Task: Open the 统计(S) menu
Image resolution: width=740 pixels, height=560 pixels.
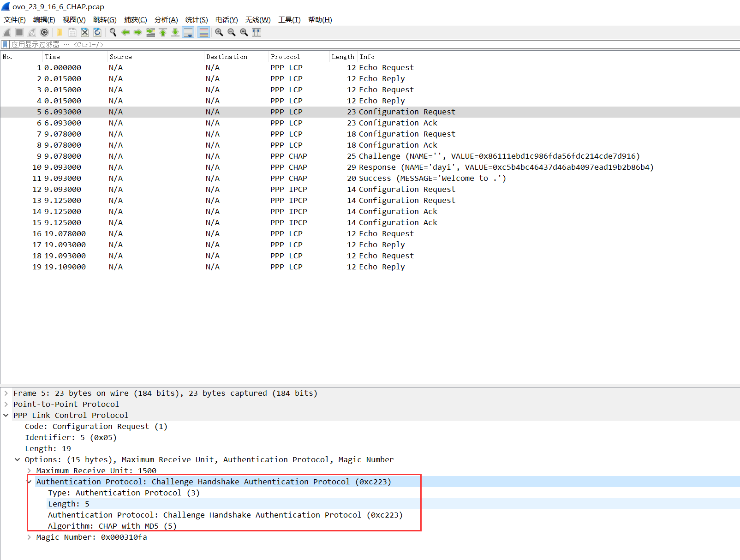Action: pyautogui.click(x=197, y=20)
